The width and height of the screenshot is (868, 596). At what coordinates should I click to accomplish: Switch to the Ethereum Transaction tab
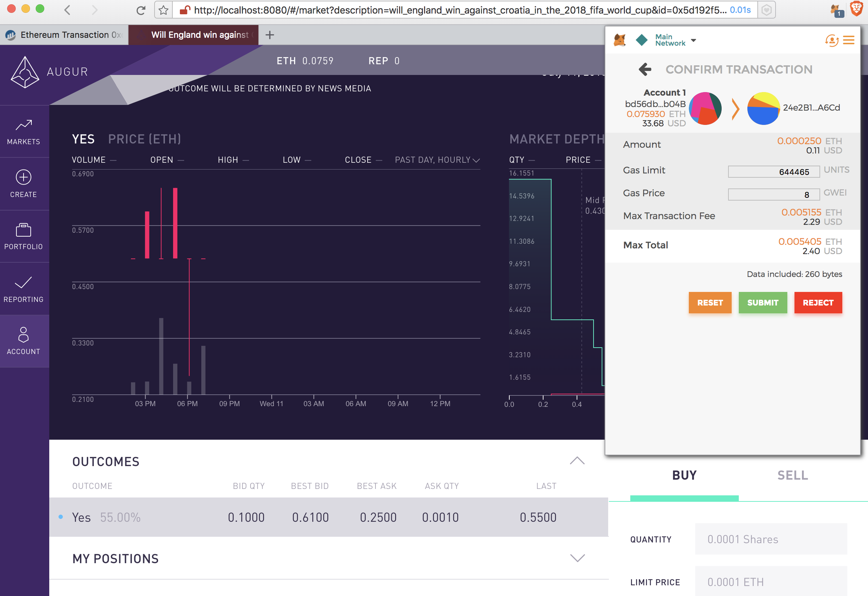click(x=64, y=35)
